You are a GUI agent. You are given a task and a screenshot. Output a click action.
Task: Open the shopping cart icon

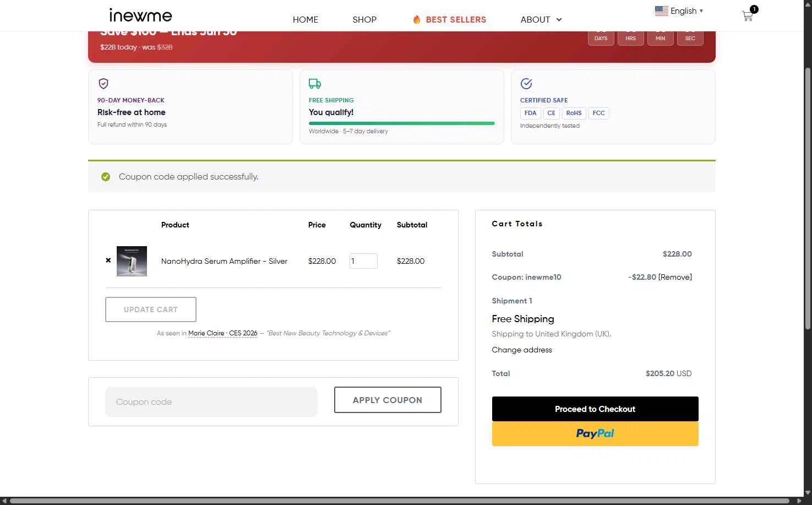[x=747, y=16]
